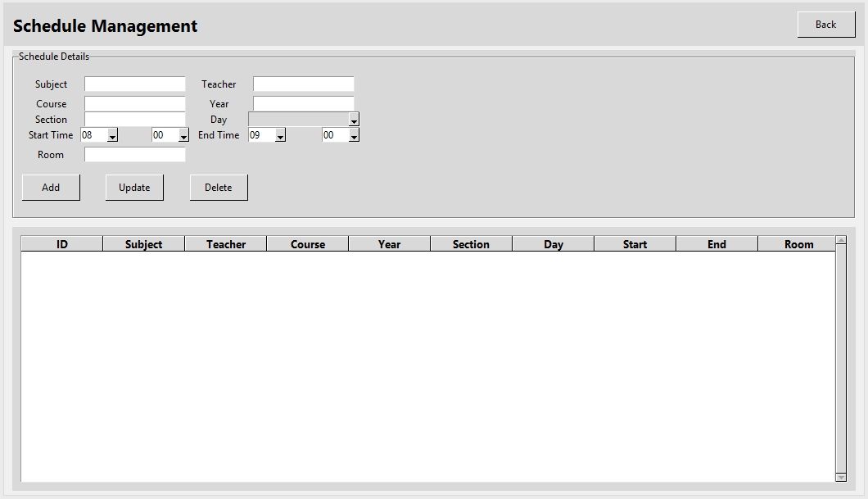Expand the Start Time minutes dropdown
Viewport: 868px width, 499px height.
[x=183, y=136]
